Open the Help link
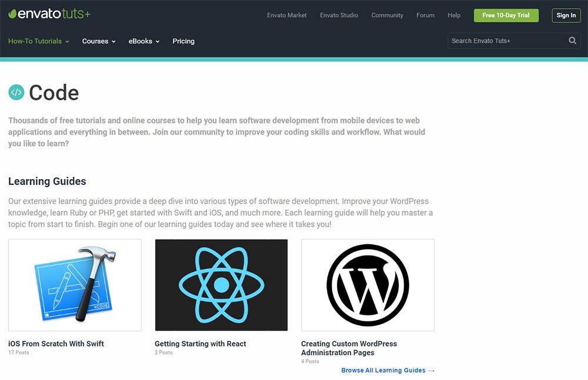588x380 pixels. (454, 15)
